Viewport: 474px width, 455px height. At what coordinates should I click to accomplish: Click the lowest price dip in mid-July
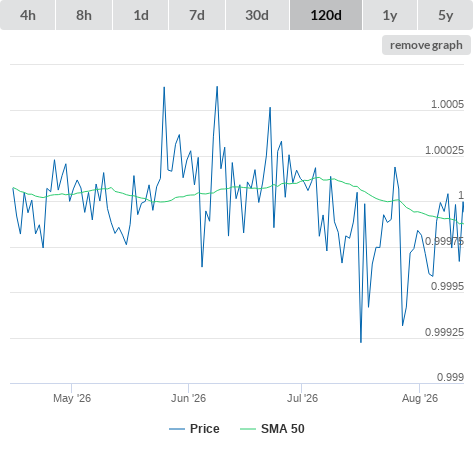pos(361,342)
